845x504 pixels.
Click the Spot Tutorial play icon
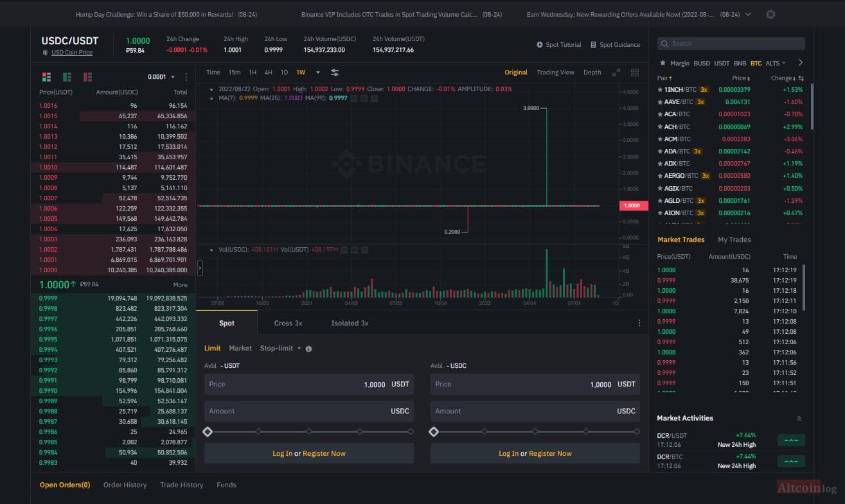click(x=540, y=45)
